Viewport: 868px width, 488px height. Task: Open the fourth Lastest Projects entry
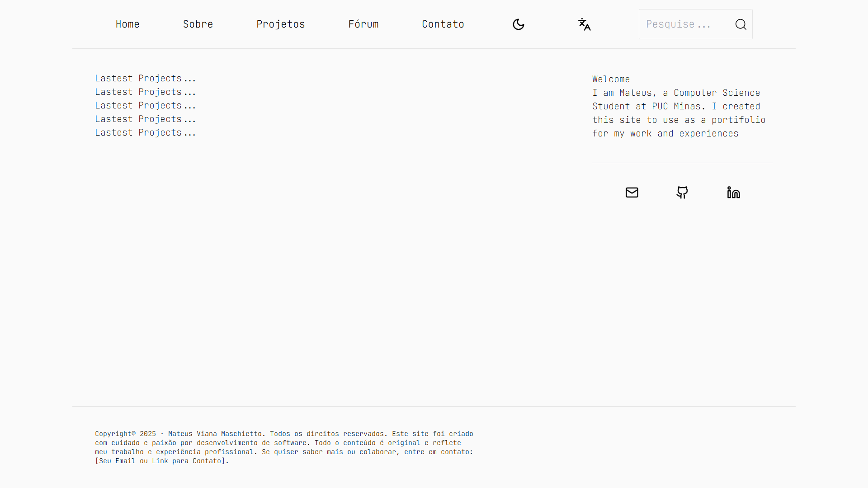pyautogui.click(x=145, y=119)
